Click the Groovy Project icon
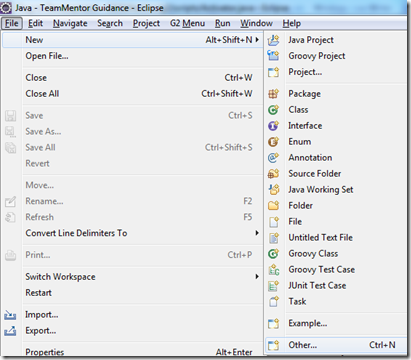The image size is (411, 360). tap(273, 56)
